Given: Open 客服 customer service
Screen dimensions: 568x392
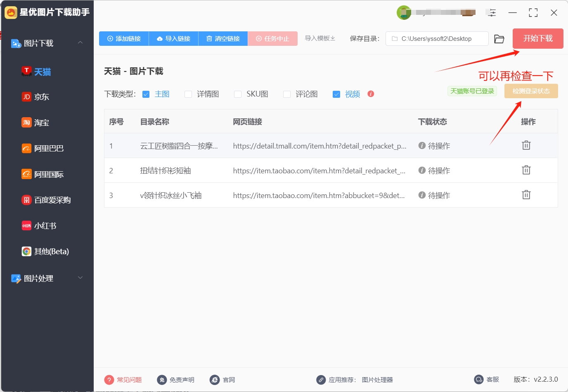Looking at the screenshot, I should point(487,379).
